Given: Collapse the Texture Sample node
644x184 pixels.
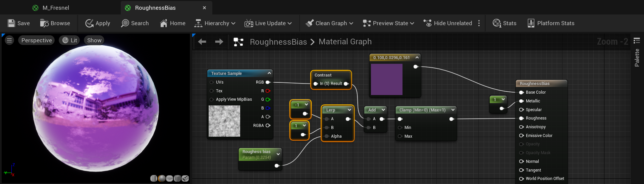Looking at the screenshot, I should 269,73.
